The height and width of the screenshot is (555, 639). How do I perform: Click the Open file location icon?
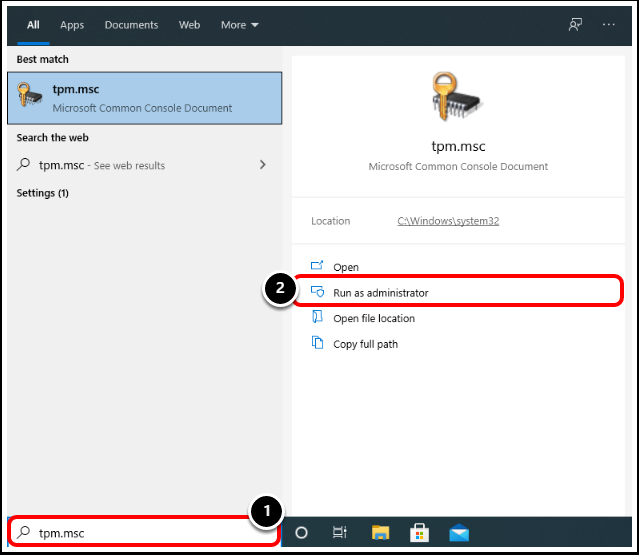tap(317, 317)
